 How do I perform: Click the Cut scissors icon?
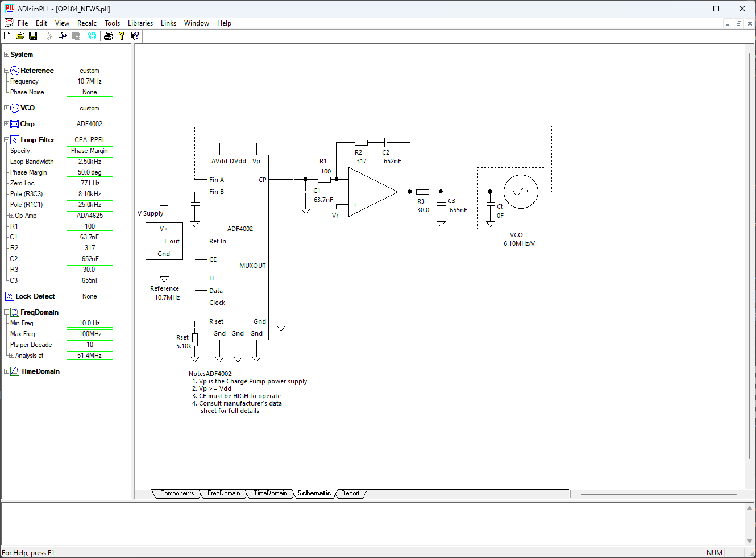coord(49,36)
